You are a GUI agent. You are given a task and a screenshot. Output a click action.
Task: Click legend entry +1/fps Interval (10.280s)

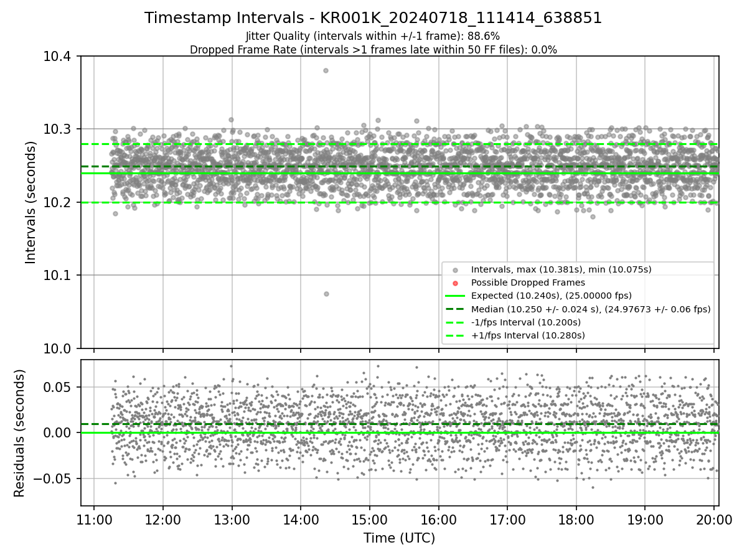(528, 335)
